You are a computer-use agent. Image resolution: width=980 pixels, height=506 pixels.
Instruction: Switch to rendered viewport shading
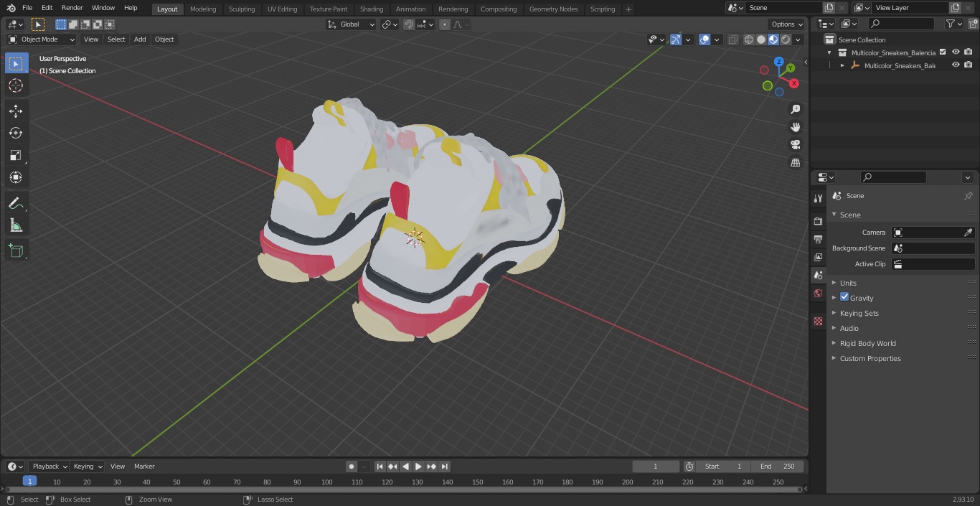coord(786,39)
